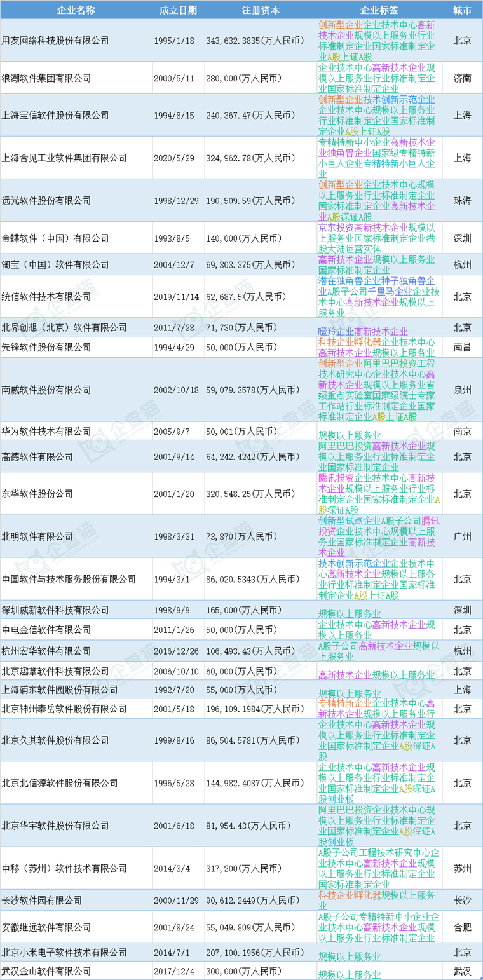Select company name 上海浦东软件园股份有限公司
This screenshot has height=980, width=483.
point(60,690)
